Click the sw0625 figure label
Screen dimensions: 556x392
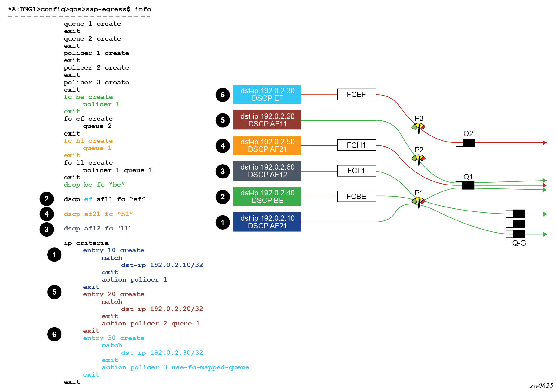[x=541, y=386]
